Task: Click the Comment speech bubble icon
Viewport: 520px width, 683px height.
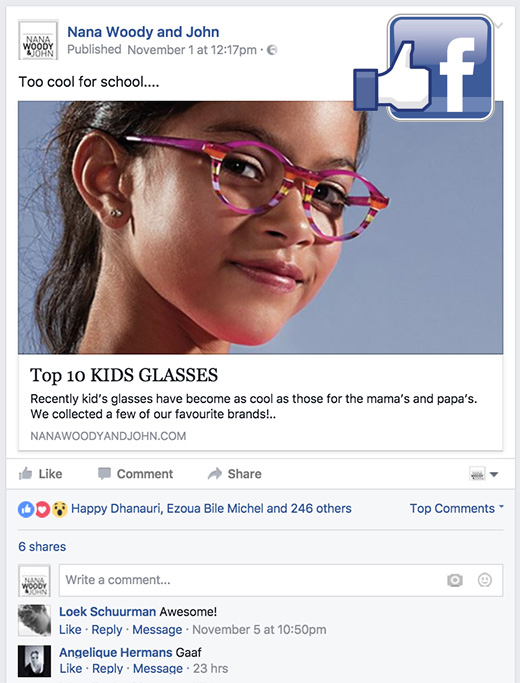Action: (x=104, y=473)
